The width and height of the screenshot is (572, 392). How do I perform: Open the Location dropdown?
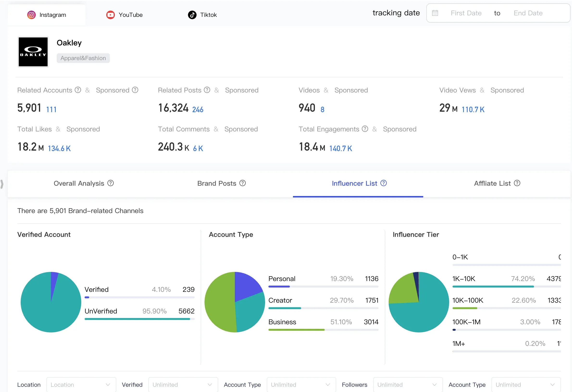(x=81, y=385)
